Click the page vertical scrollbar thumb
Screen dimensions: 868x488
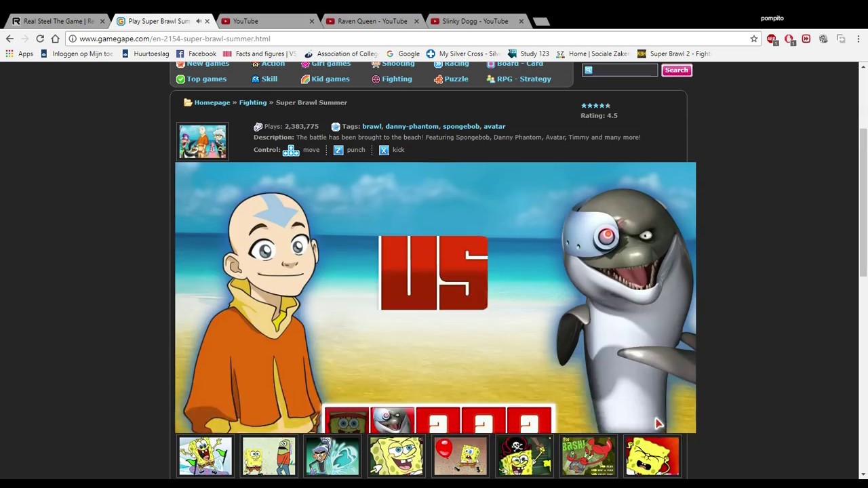pos(863,201)
